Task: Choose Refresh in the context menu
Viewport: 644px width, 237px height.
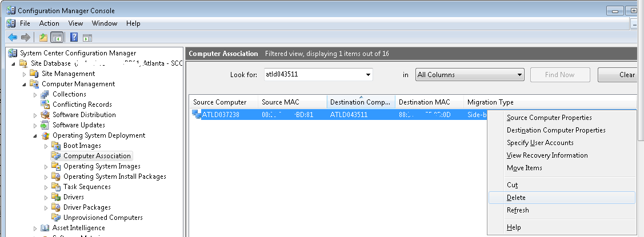Action: pos(562,210)
